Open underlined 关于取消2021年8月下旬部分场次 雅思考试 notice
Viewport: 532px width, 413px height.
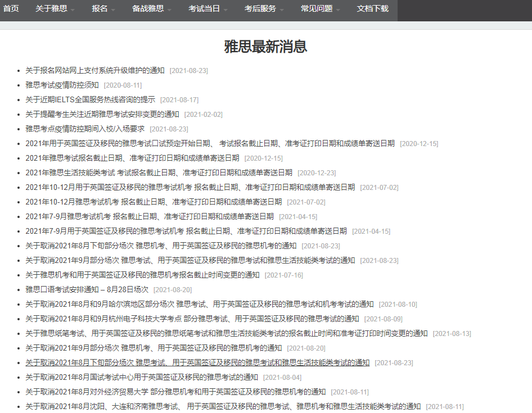tap(197, 362)
